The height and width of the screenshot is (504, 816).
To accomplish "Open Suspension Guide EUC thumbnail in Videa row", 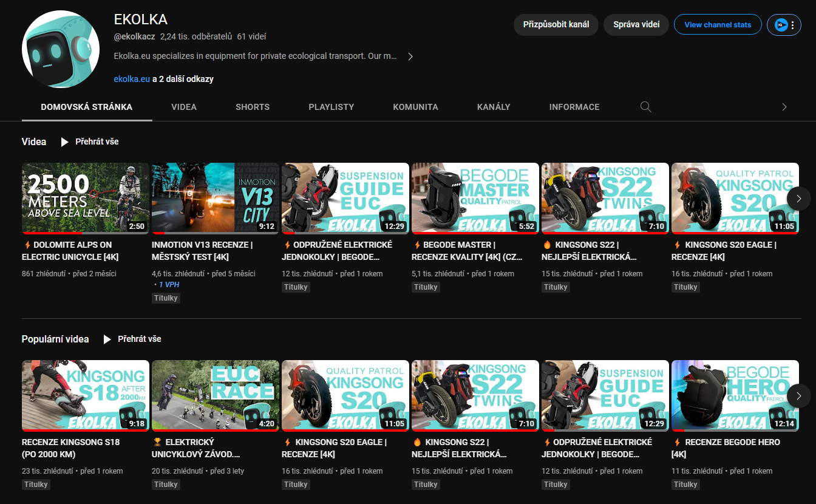I will pyautogui.click(x=345, y=199).
